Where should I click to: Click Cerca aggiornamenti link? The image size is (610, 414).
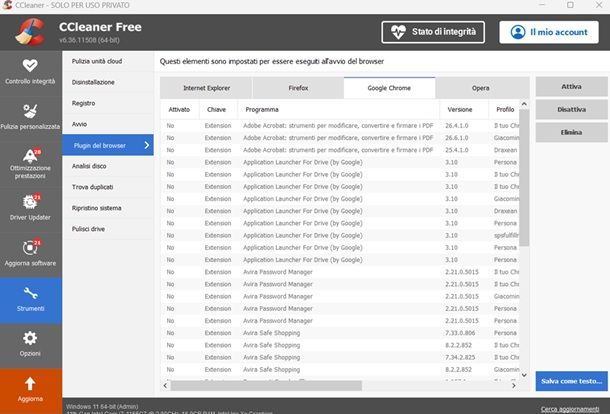coord(570,409)
